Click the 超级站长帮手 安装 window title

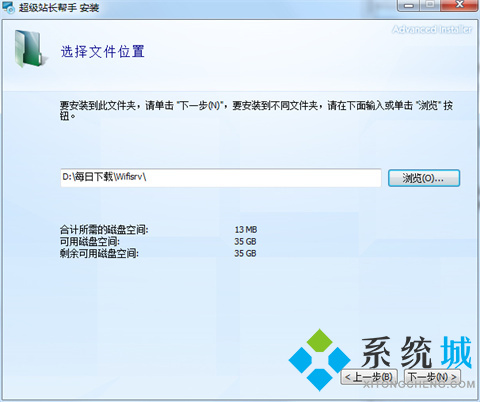59,7
